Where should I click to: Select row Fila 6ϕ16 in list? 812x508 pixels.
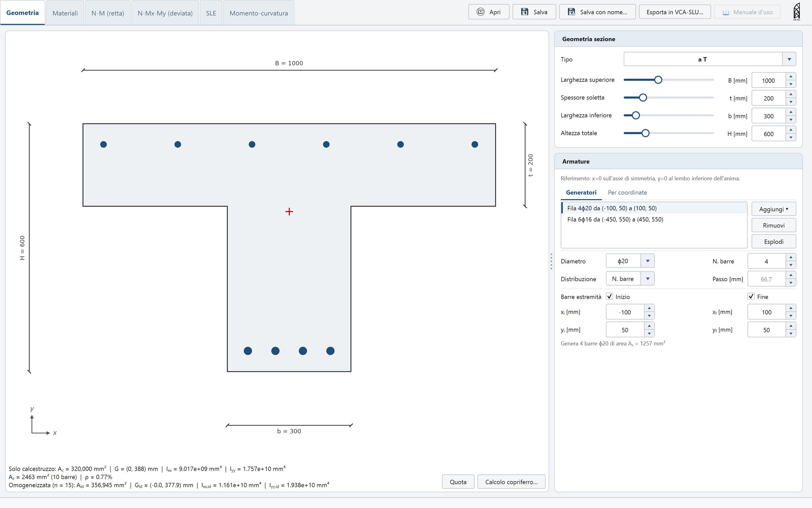click(654, 219)
